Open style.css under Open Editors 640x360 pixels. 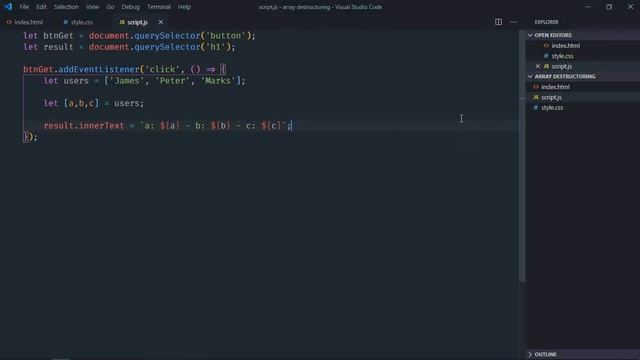(562, 56)
